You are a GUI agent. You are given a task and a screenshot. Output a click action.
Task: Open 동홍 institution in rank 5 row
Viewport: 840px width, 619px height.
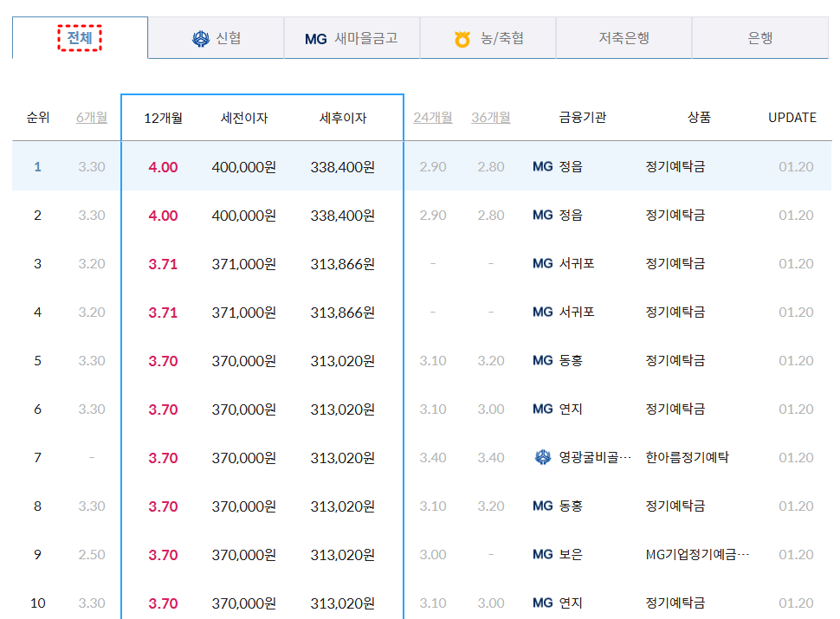click(x=571, y=360)
